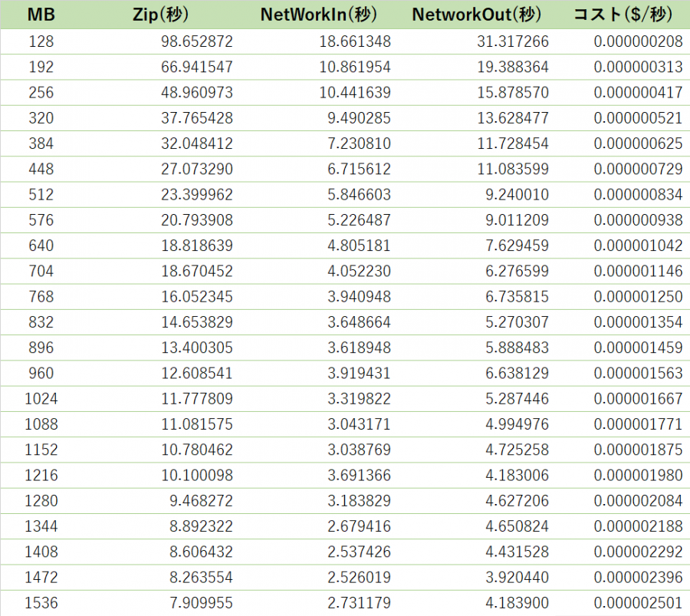The image size is (690, 616).
Task: Select the Zip value 20.793908
Action: point(197,220)
